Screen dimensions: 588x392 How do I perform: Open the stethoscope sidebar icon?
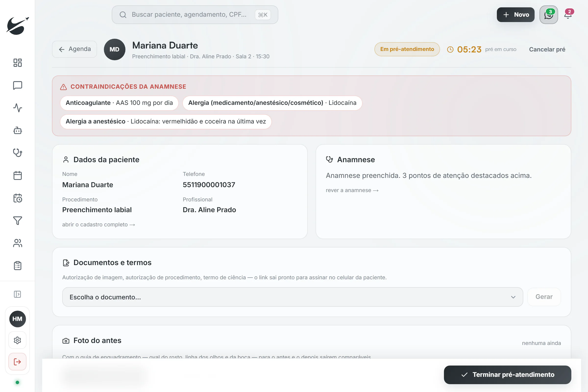tap(17, 153)
